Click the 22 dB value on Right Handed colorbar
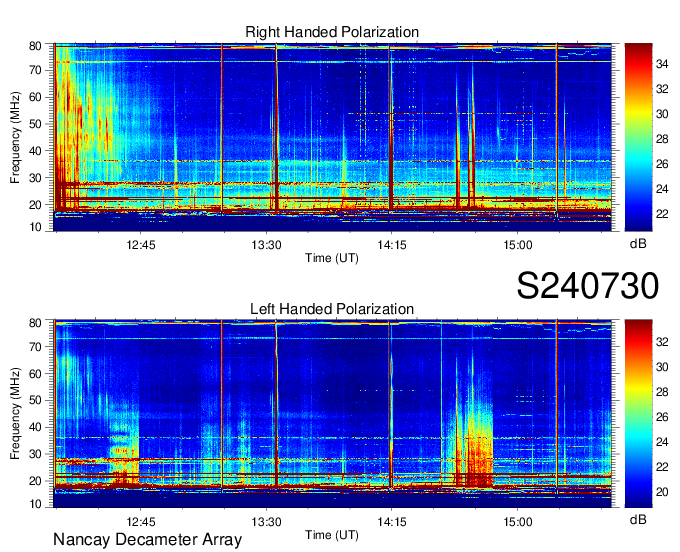Viewport: 680px width, 552px height. 662,214
